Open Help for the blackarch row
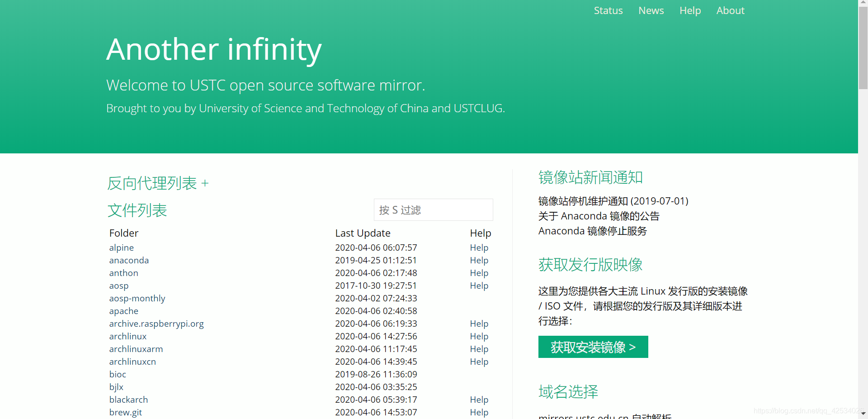Screen dimensions: 868x419 click(x=479, y=400)
